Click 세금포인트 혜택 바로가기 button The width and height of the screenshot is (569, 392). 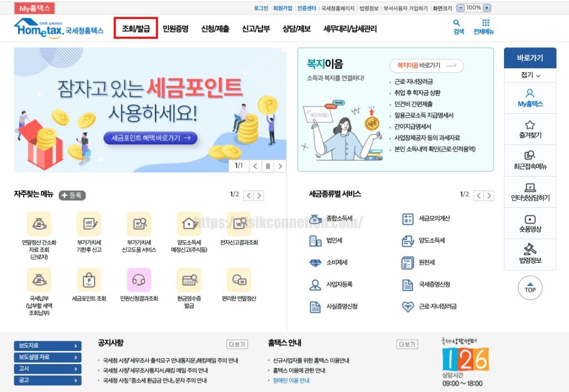point(151,138)
